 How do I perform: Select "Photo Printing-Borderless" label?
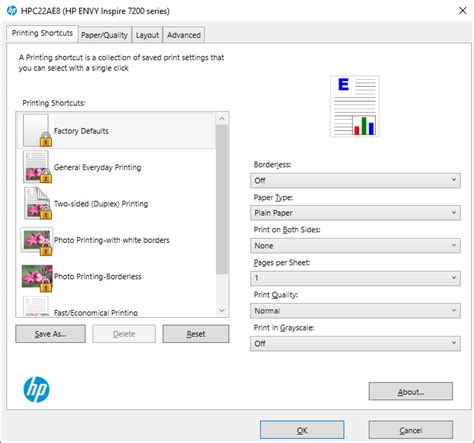pos(98,276)
